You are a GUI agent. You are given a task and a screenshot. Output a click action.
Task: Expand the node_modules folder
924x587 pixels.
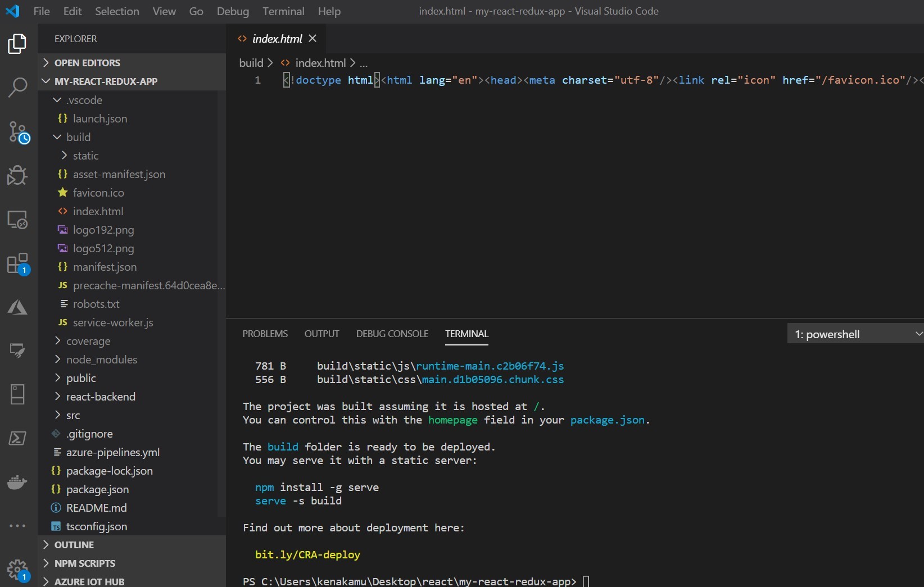101,360
